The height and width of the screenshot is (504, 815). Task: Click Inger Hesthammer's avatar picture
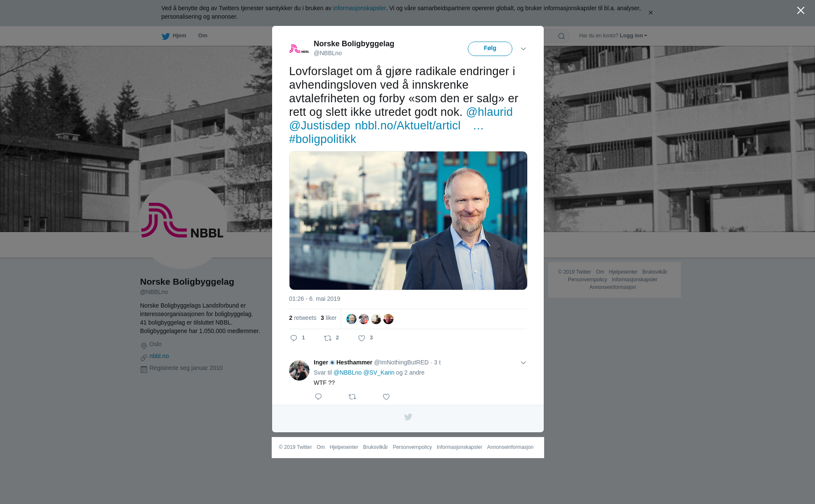(299, 370)
